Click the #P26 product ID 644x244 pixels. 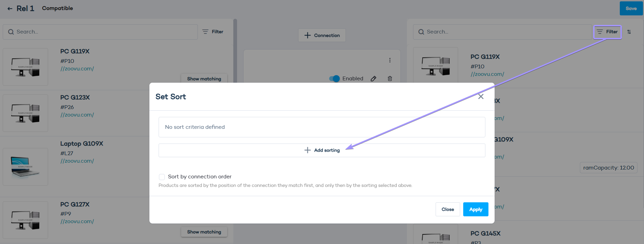pyautogui.click(x=67, y=107)
